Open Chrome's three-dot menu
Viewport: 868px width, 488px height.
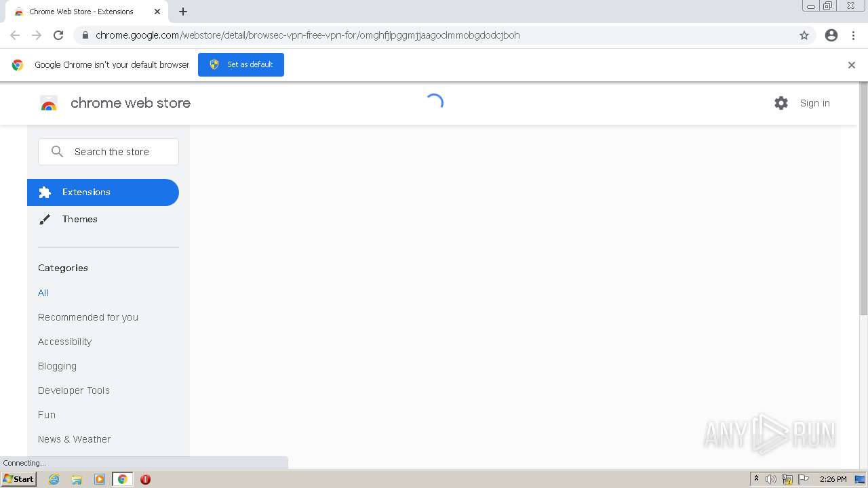pos(853,35)
